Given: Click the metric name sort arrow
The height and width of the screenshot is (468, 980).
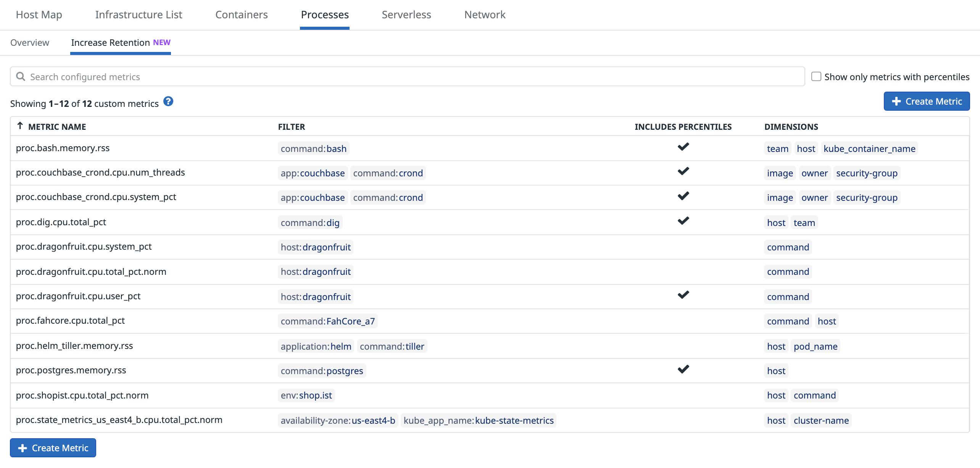Looking at the screenshot, I should (x=20, y=126).
